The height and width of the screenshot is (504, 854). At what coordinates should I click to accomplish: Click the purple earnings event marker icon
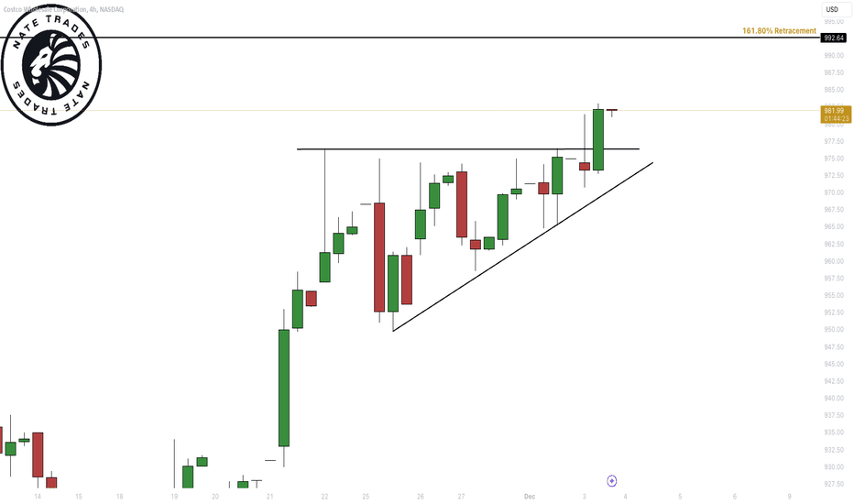pyautogui.click(x=611, y=480)
